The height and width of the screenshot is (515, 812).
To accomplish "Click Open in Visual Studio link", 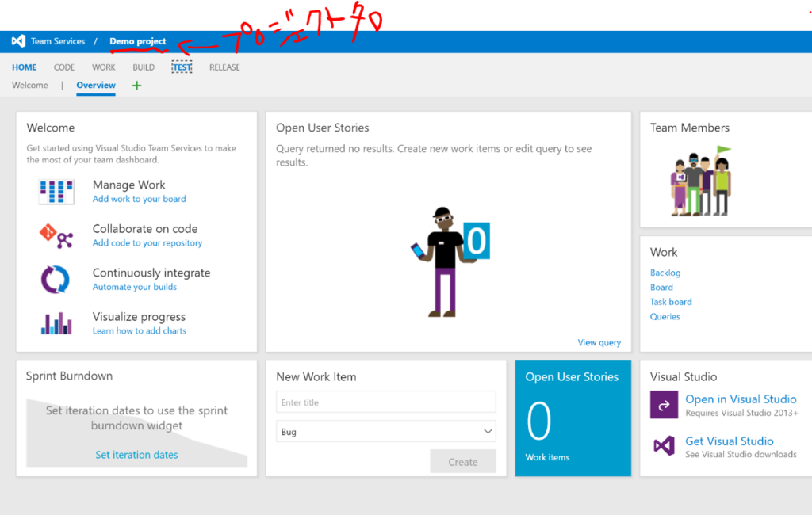I will [741, 399].
